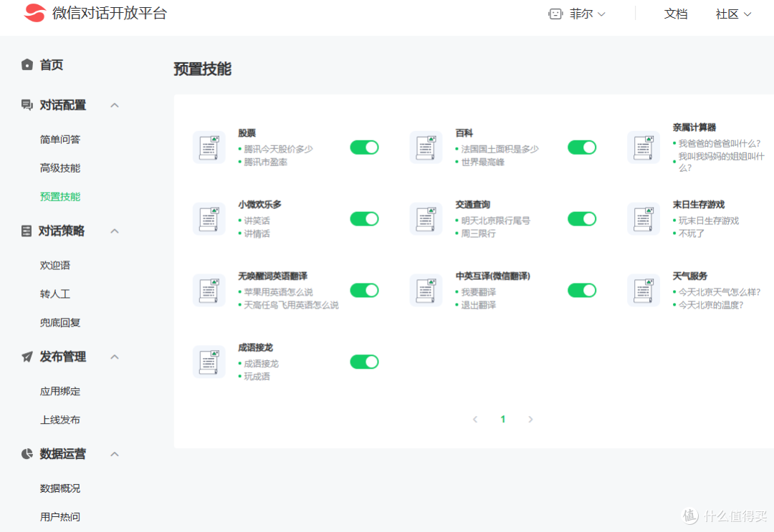Open 转人工 in the sidebar
Viewport: 774px width, 532px height.
click(x=55, y=294)
